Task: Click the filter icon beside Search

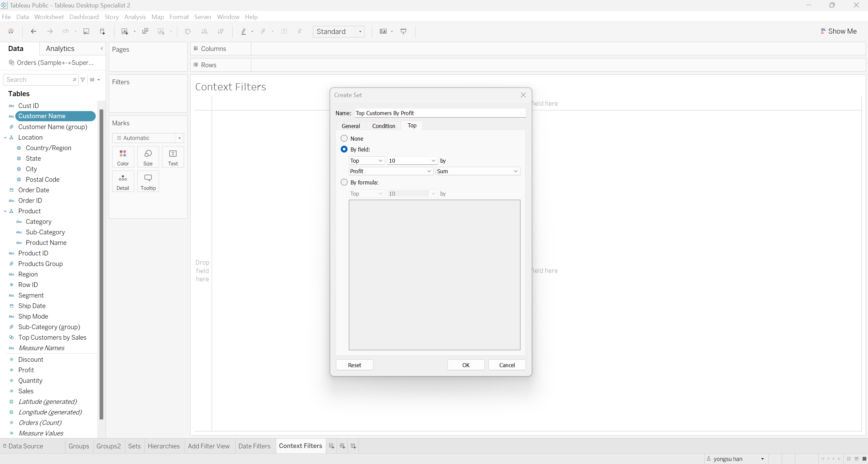Action: pos(83,80)
